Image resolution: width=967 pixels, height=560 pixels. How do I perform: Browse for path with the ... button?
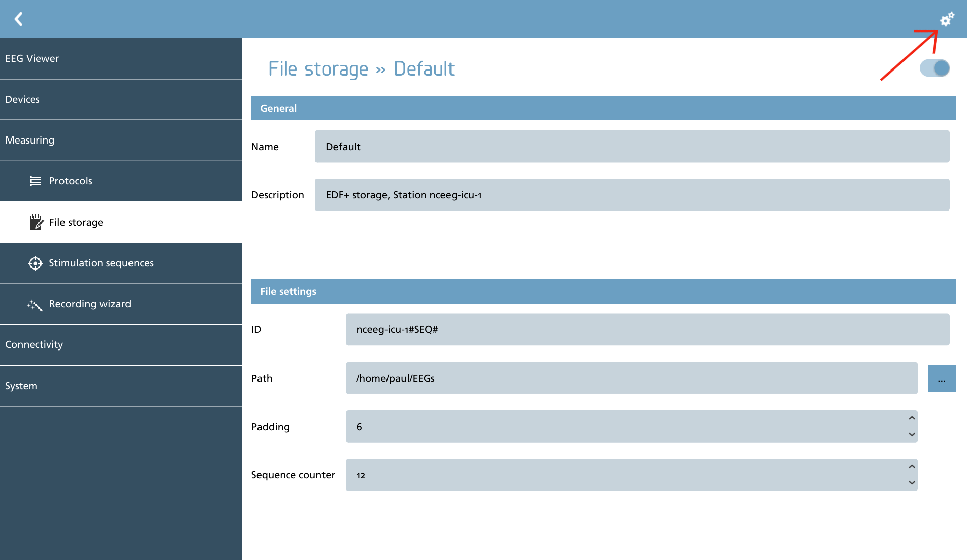click(x=942, y=378)
